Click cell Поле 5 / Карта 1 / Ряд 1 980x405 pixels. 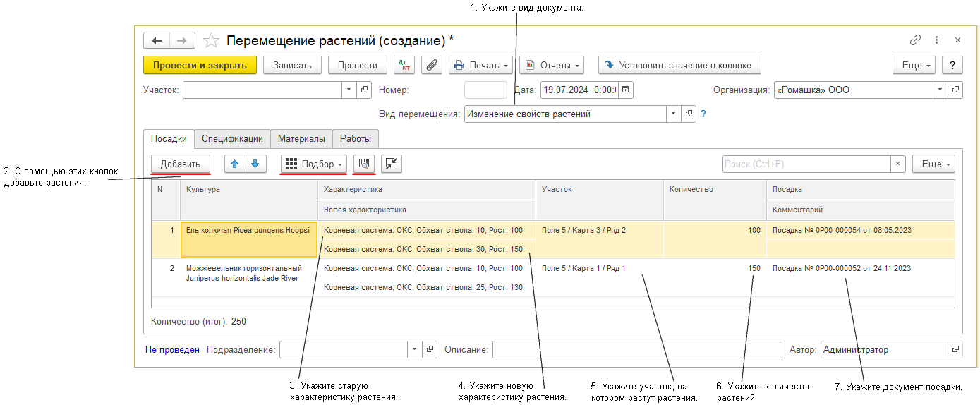click(600, 277)
